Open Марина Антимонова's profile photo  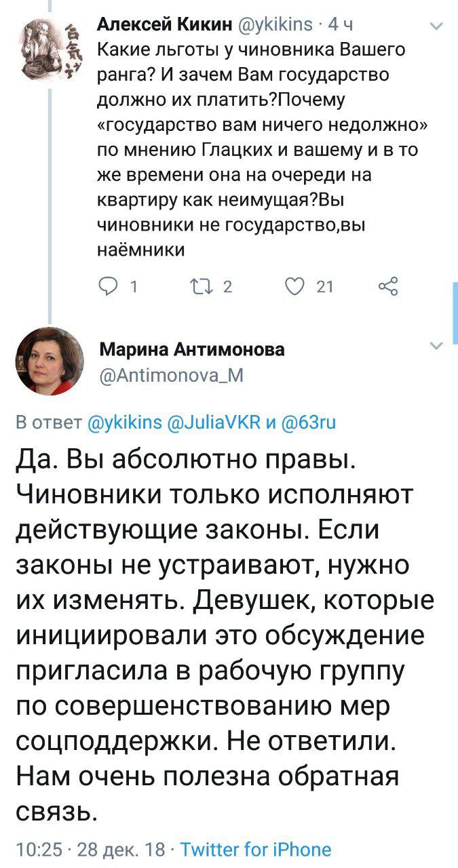[48, 361]
